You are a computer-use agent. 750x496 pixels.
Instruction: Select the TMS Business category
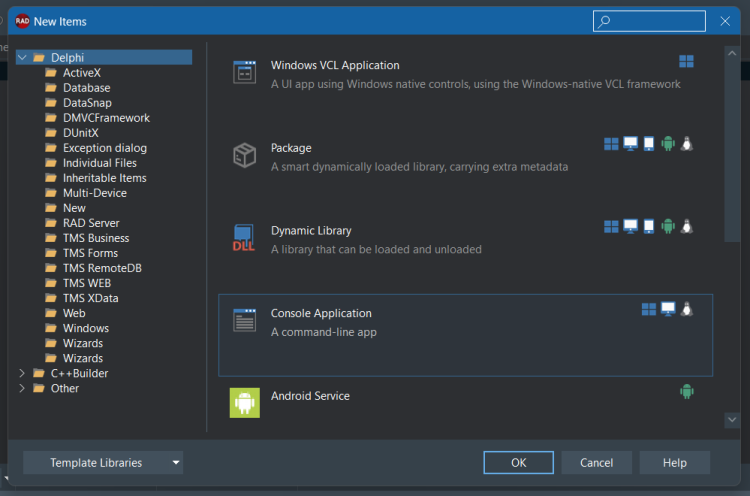[96, 238]
